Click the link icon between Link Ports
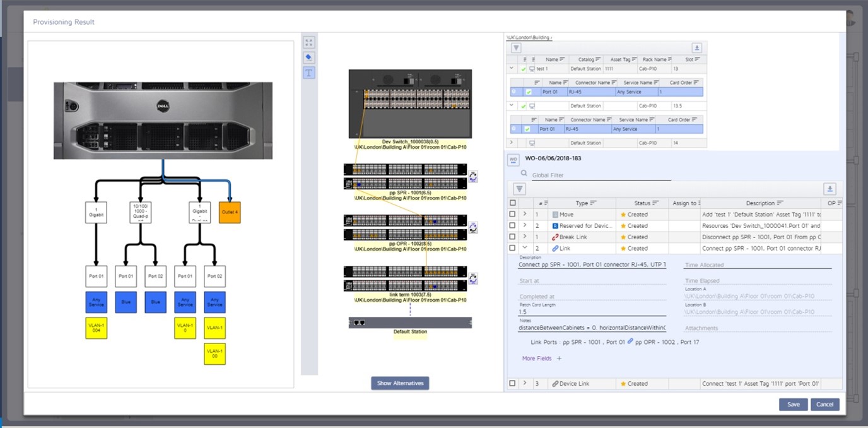 630,342
